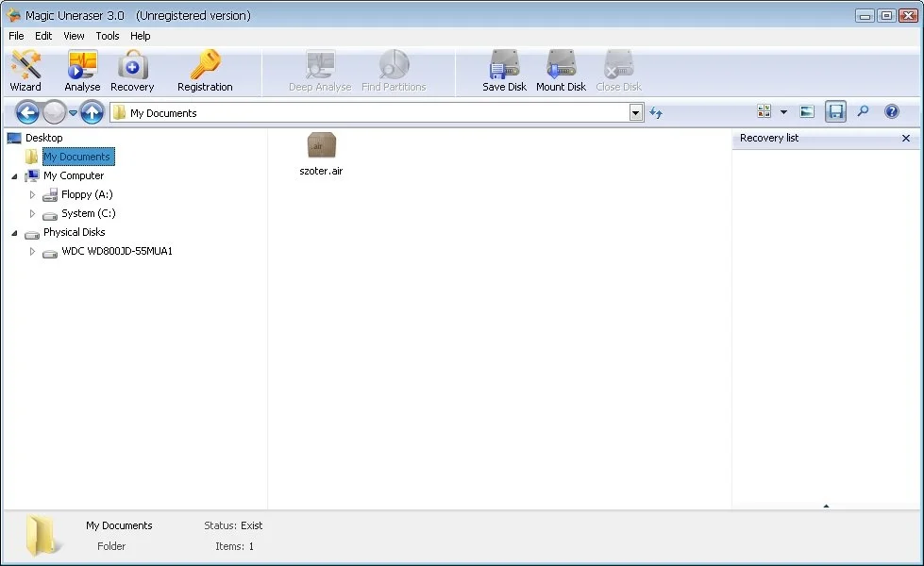Open the view mode dropdown arrow
Image resolution: width=924 pixels, height=566 pixels.
pos(783,112)
